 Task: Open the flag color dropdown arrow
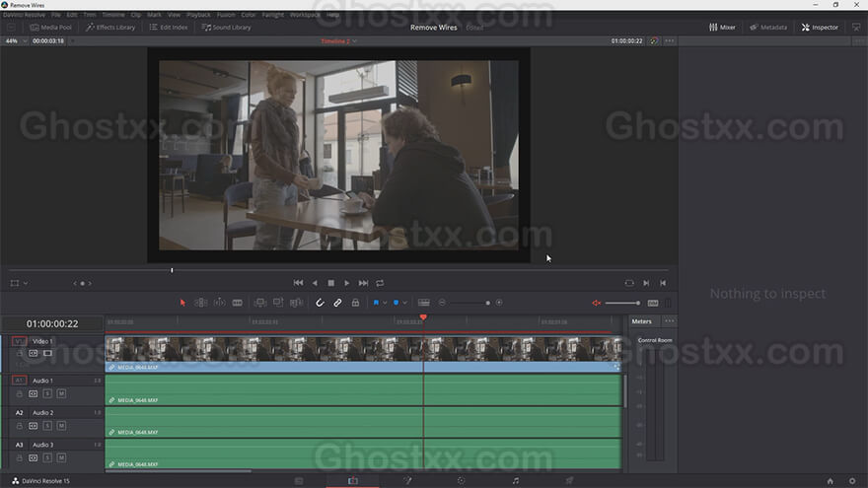385,303
